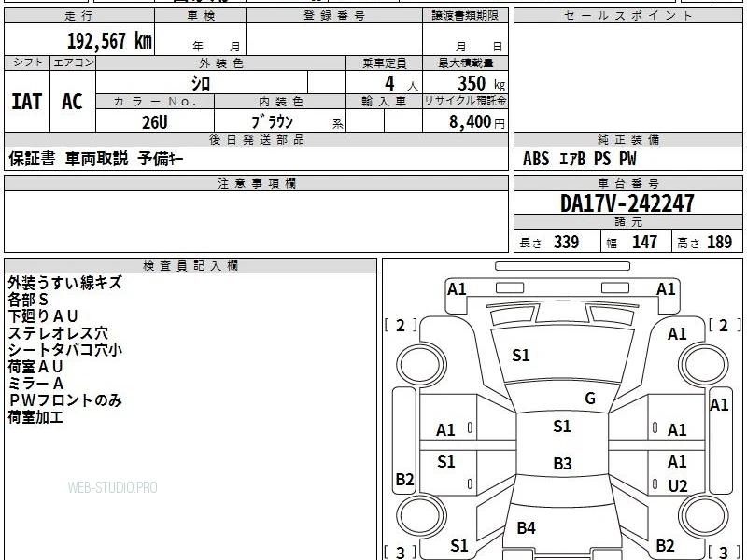Screen dimensions: 747x560
Task: Select the note ミラーA
Action: pyautogui.click(x=35, y=384)
